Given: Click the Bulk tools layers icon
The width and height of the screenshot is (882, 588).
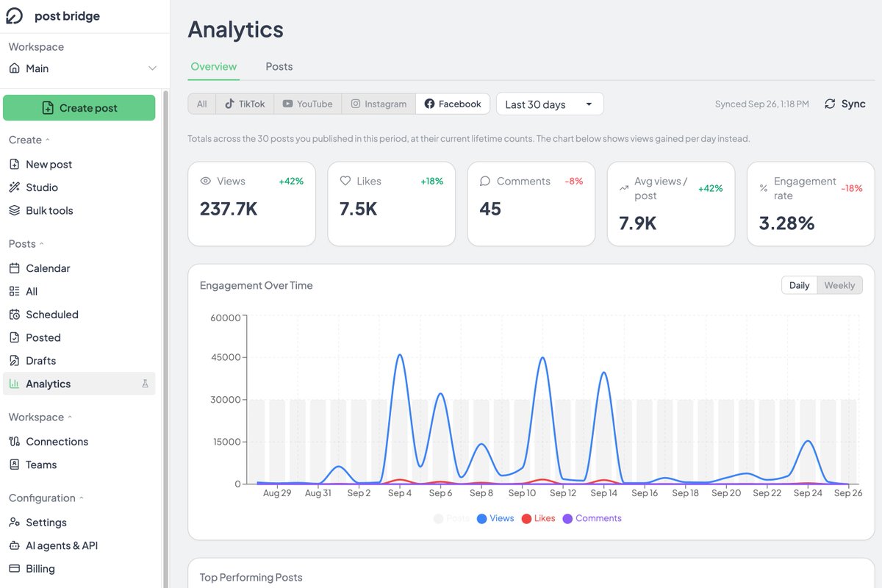Looking at the screenshot, I should click(14, 210).
